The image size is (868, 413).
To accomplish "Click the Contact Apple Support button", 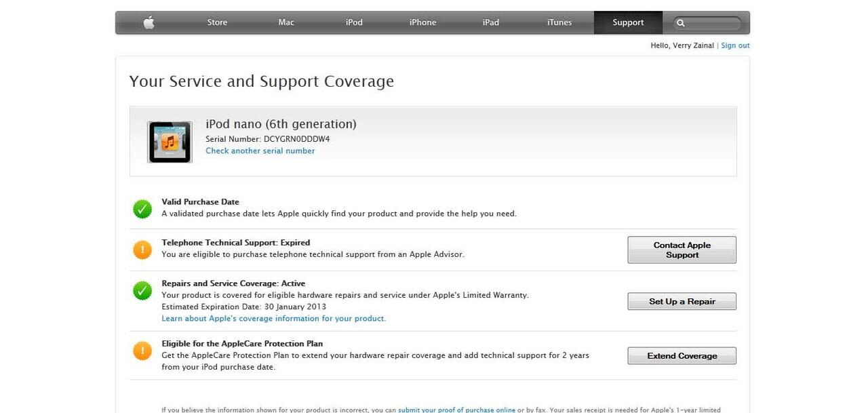I will click(682, 250).
